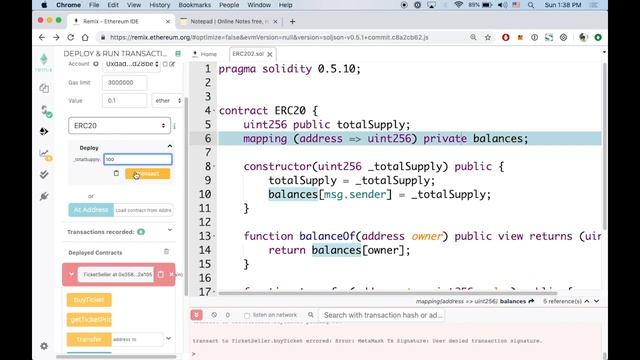640x360 pixels.
Task: Expand the transfer function parameters
Action: click(169, 338)
